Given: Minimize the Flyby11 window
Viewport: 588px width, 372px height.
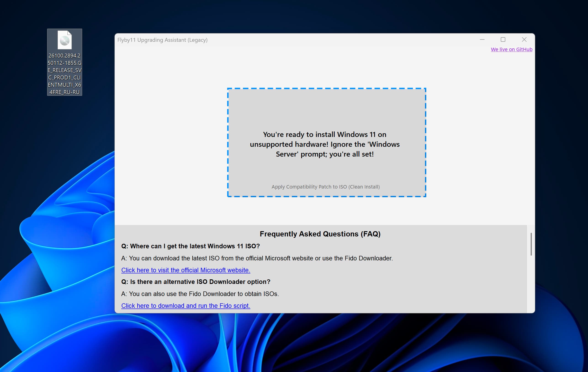Looking at the screenshot, I should click(482, 39).
